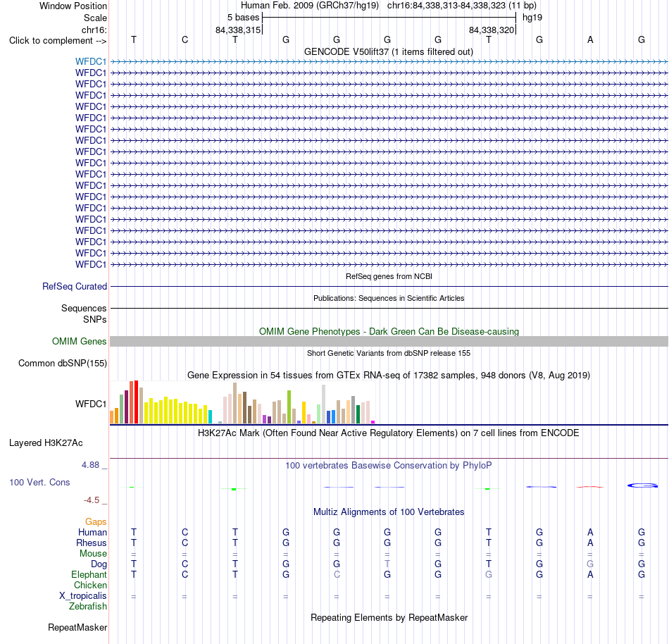Image resolution: width=669 pixels, height=644 pixels.
Task: Open the GTEx Gene Expression track title
Action: 389,376
